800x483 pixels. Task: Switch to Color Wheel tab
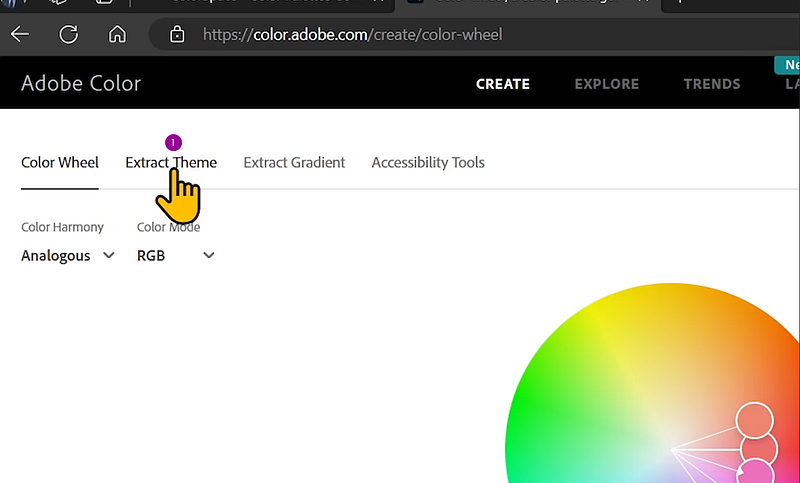[x=60, y=163]
